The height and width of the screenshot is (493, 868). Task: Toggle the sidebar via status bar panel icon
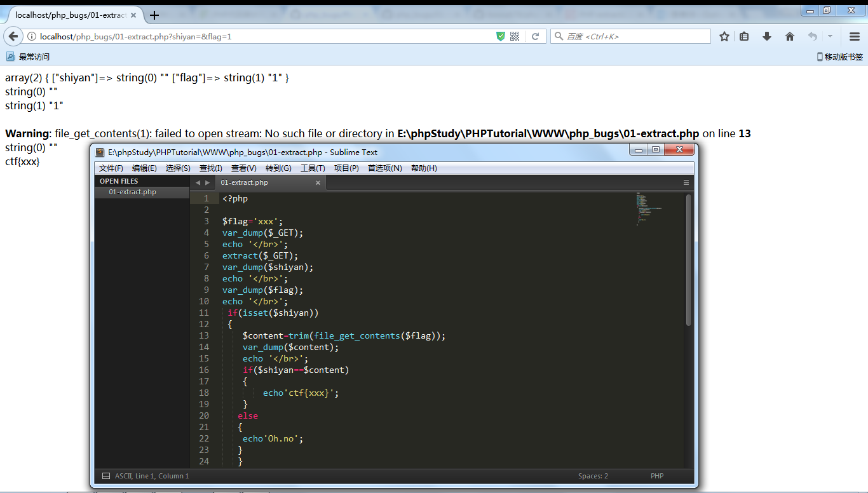[105, 476]
